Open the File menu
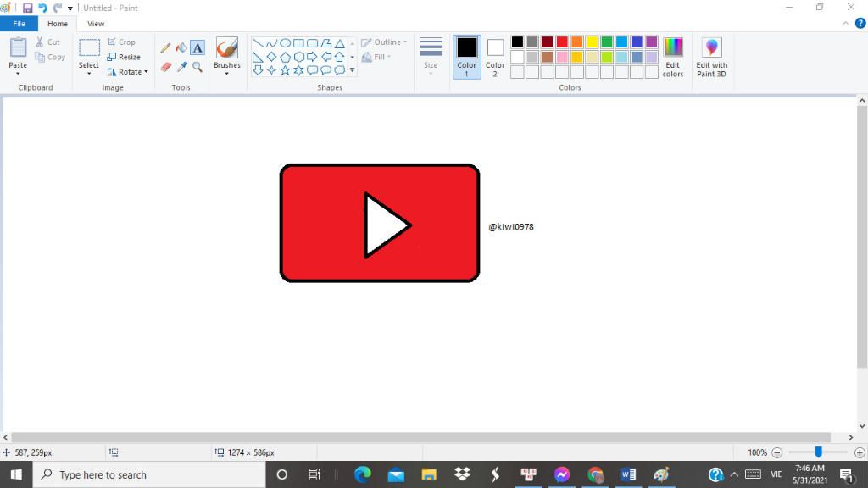Image resolution: width=868 pixels, height=488 pixels. click(19, 24)
